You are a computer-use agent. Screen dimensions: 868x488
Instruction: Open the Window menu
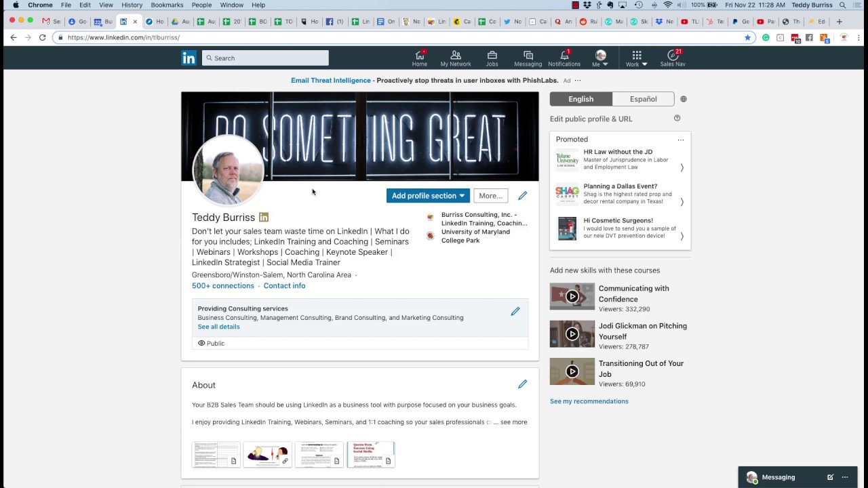click(231, 5)
